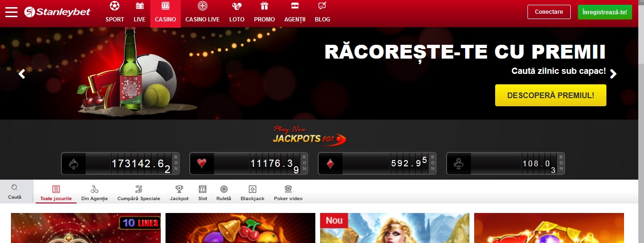Viewport: 644px width, 243px height.
Task: Open the purple gems game thumbnail
Action: click(x=549, y=228)
